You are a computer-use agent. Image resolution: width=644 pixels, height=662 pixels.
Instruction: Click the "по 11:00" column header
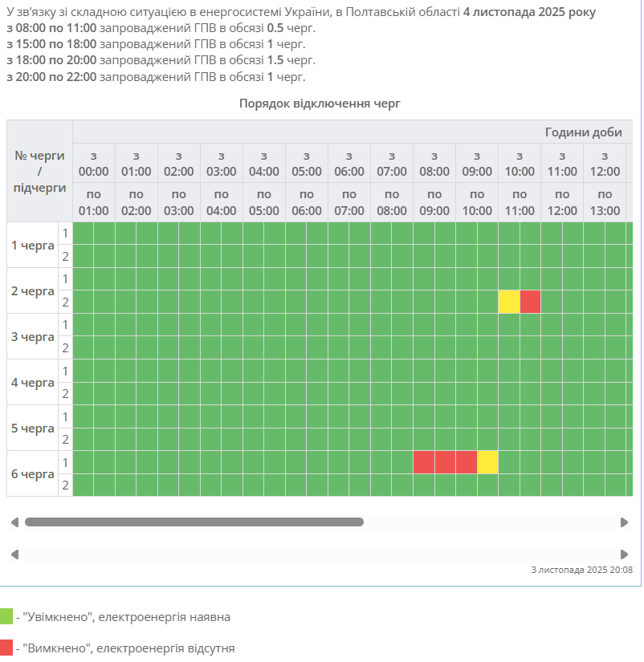click(520, 202)
